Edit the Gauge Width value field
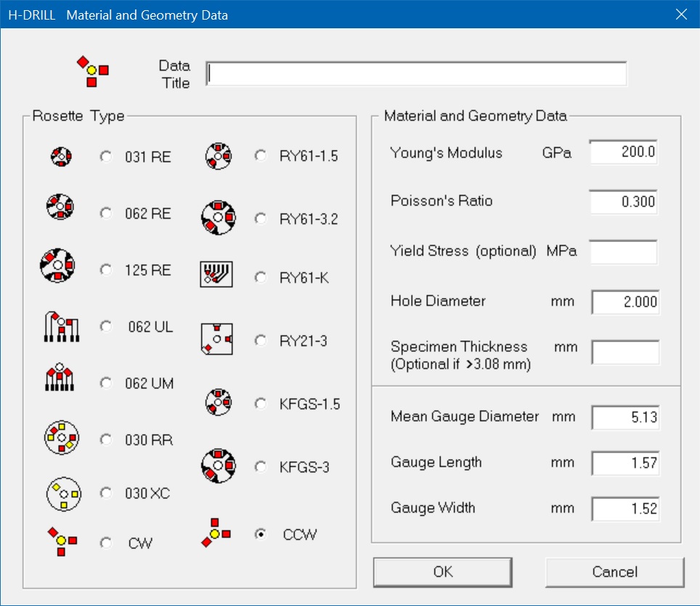The image size is (700, 606). coord(625,509)
